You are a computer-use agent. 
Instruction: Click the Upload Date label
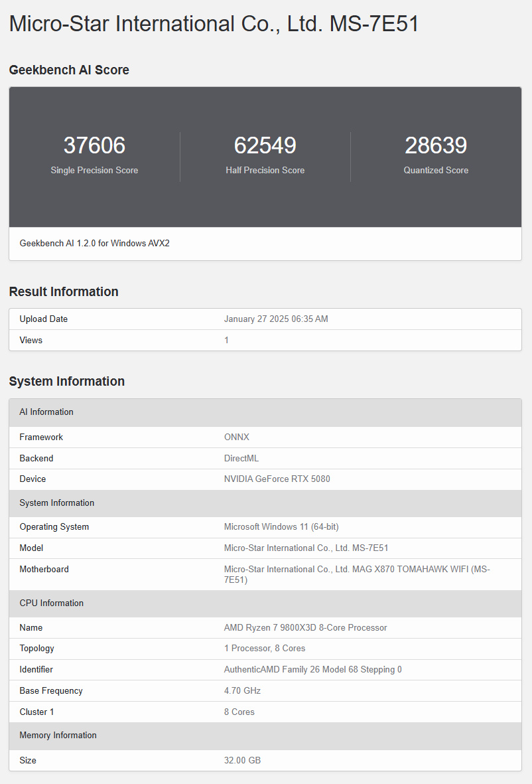point(44,319)
